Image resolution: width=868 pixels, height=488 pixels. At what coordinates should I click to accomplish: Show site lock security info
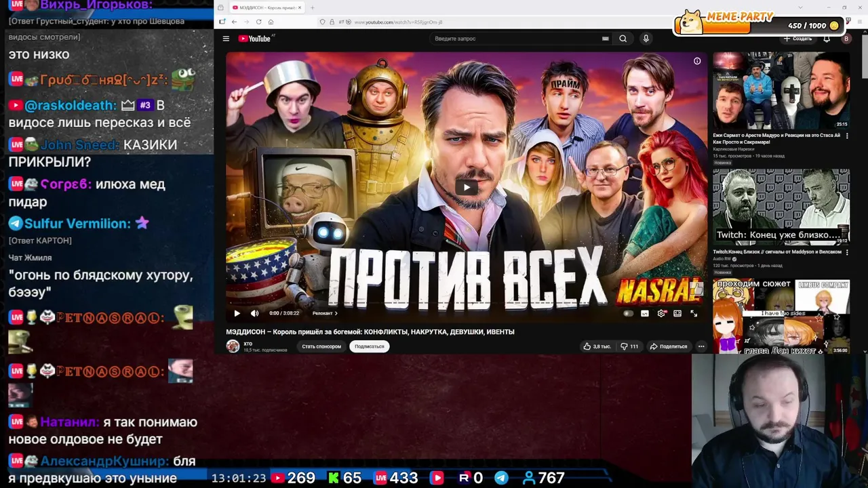click(x=332, y=22)
